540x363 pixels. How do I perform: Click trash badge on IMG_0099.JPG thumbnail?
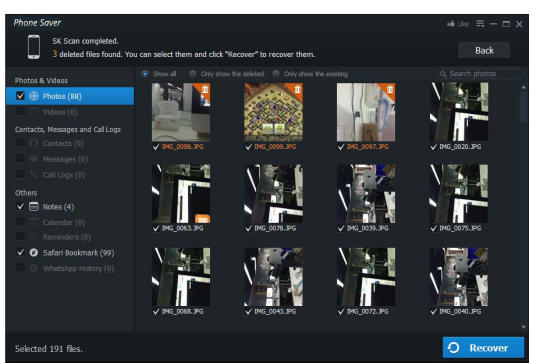pyautogui.click(x=298, y=90)
